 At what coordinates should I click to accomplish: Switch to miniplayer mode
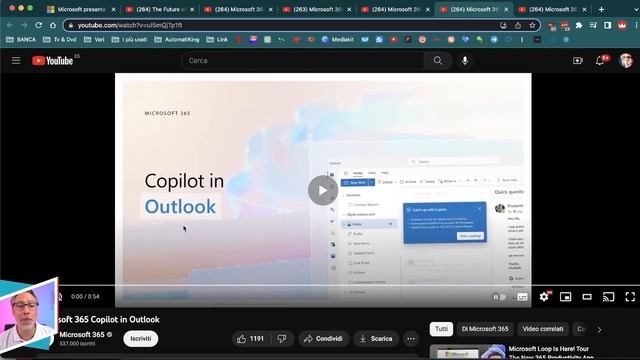[x=565, y=297]
